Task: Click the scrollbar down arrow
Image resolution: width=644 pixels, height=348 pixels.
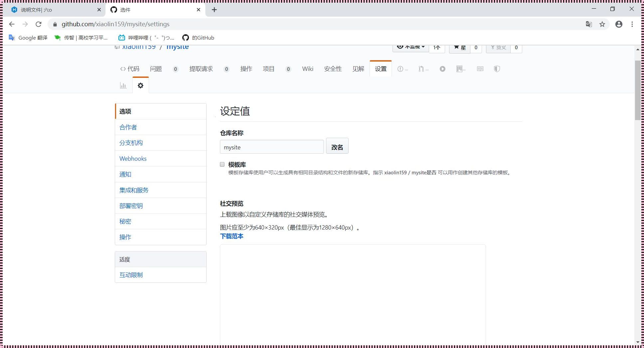Action: point(638,342)
